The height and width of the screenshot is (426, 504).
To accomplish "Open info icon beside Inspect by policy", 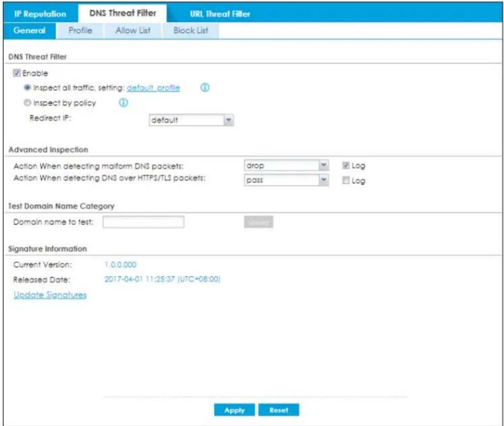I will click(123, 103).
